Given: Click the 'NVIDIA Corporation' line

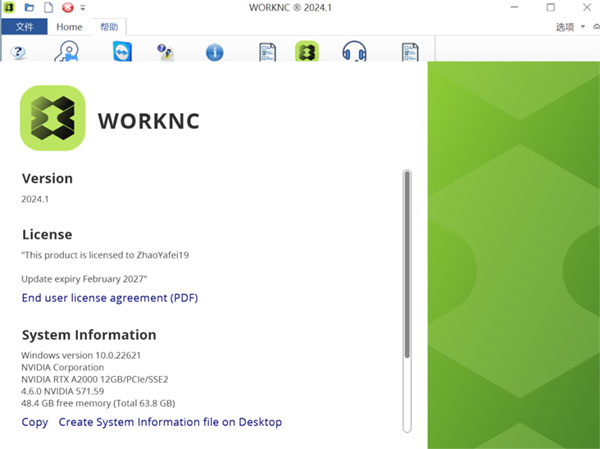Looking at the screenshot, I should (x=63, y=367).
